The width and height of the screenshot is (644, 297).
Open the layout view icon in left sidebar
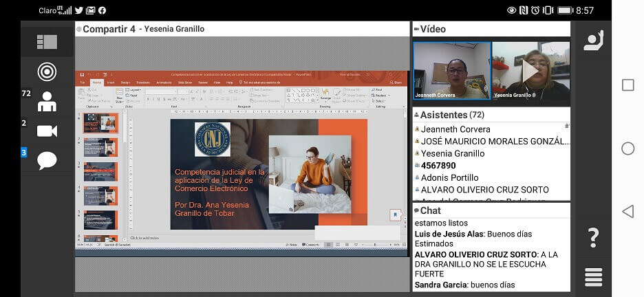47,42
